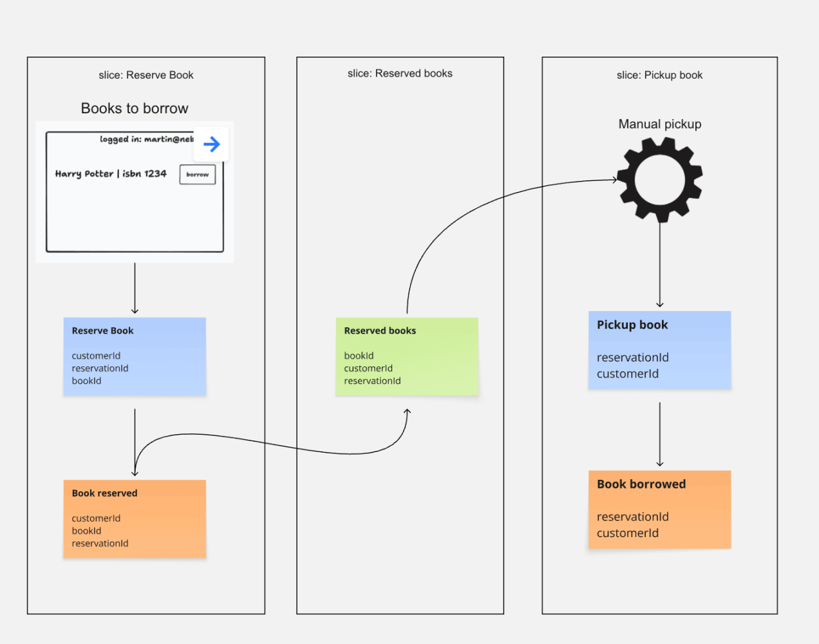Image resolution: width=819 pixels, height=644 pixels.
Task: Select the orange "Book reserved" event note
Action: [135, 518]
